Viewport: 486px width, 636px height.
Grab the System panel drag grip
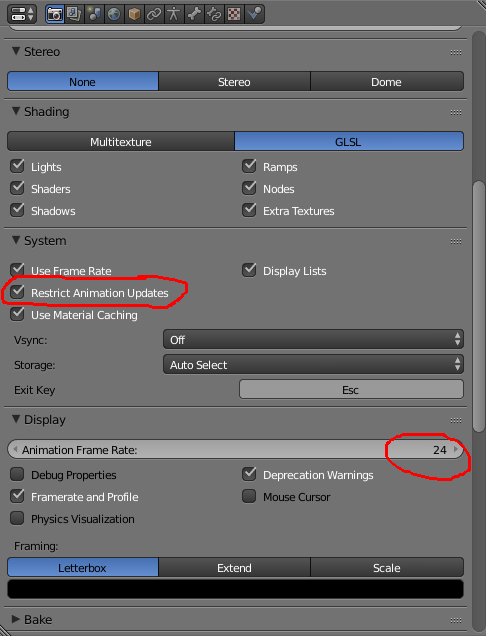pyautogui.click(x=456, y=241)
